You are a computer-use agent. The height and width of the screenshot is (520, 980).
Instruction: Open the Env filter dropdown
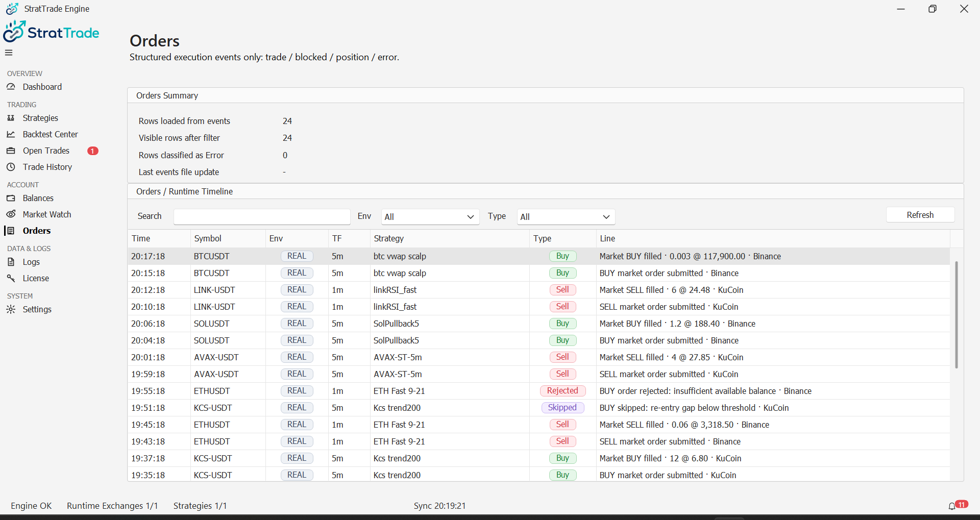click(x=430, y=217)
